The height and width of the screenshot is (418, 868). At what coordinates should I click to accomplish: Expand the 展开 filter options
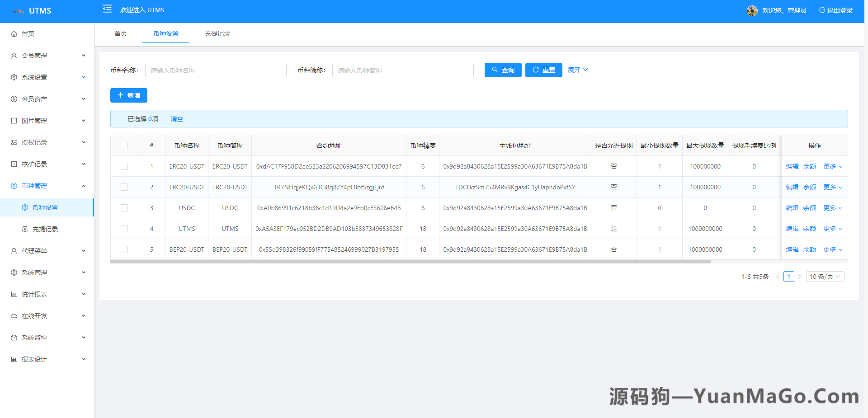(x=578, y=70)
